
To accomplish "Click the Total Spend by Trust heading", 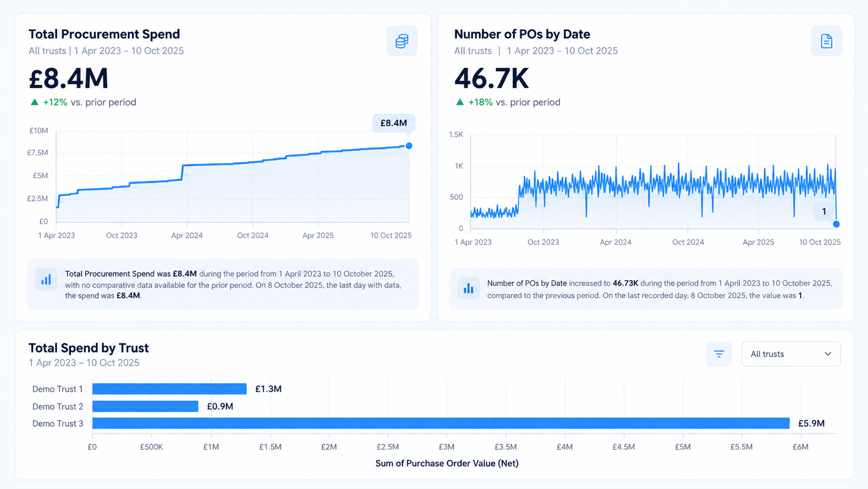I will [89, 348].
